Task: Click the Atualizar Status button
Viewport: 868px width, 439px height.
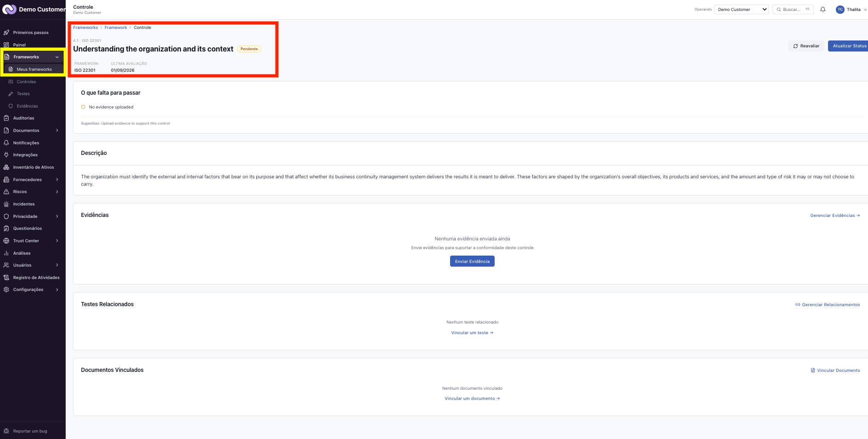Action: (849, 46)
